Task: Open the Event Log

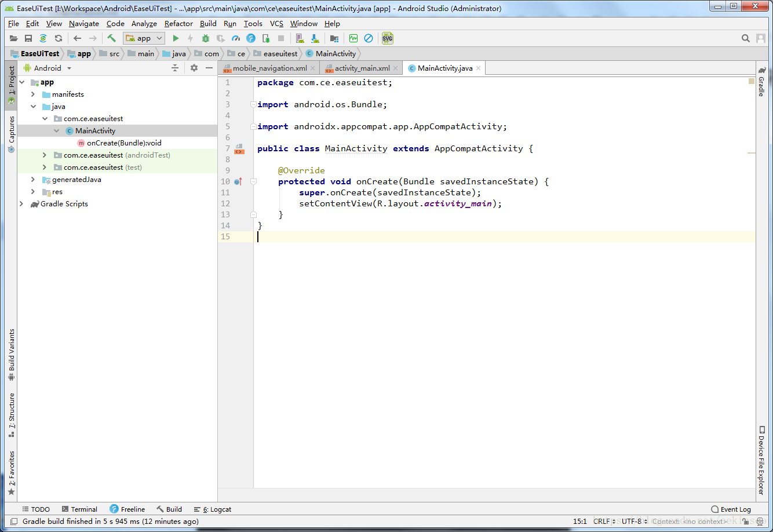Action: [731, 509]
